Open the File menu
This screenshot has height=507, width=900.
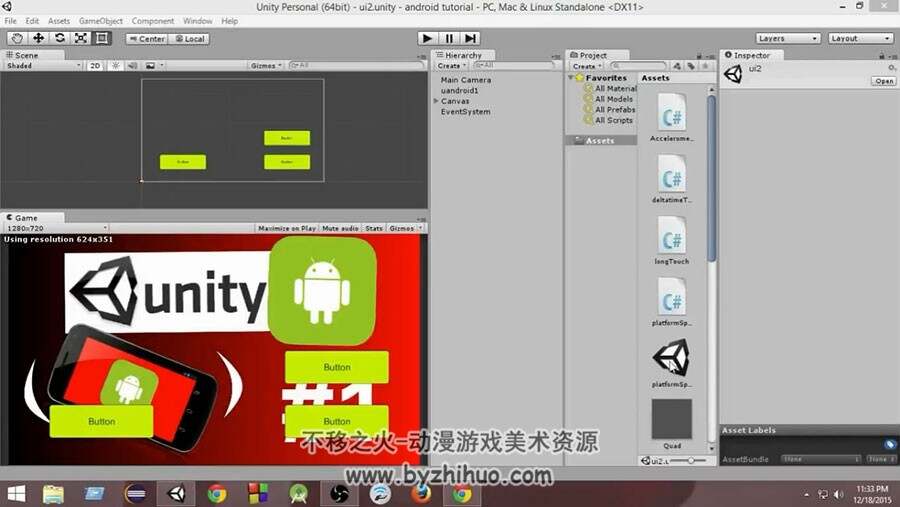[10, 21]
